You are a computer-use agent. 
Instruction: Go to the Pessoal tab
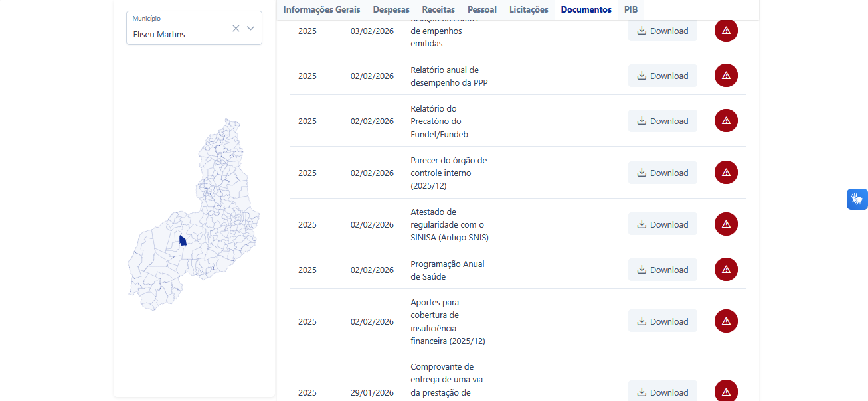482,9
